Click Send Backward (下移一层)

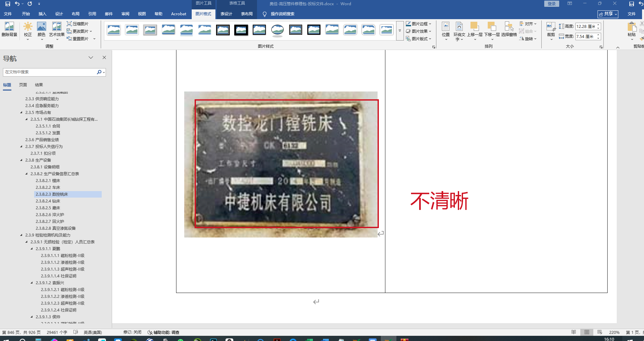click(x=492, y=31)
